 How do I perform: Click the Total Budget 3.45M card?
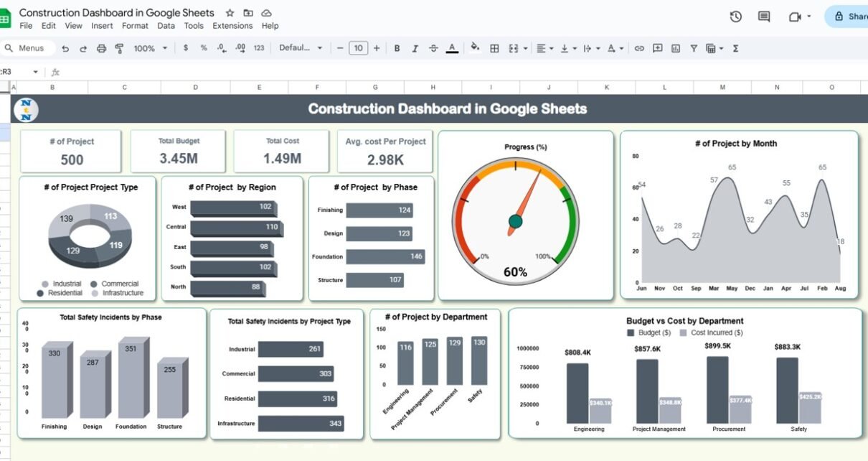179,152
